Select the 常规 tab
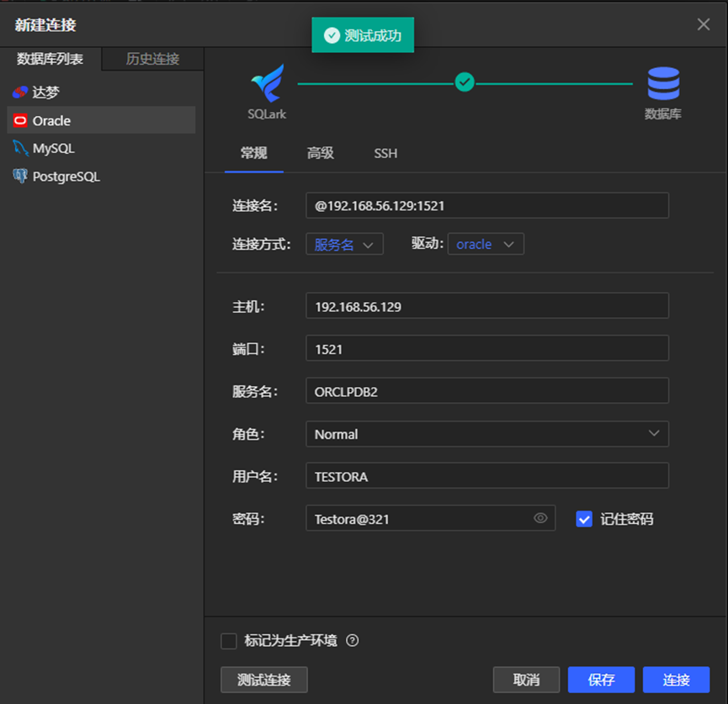The width and height of the screenshot is (728, 704). coord(254,153)
